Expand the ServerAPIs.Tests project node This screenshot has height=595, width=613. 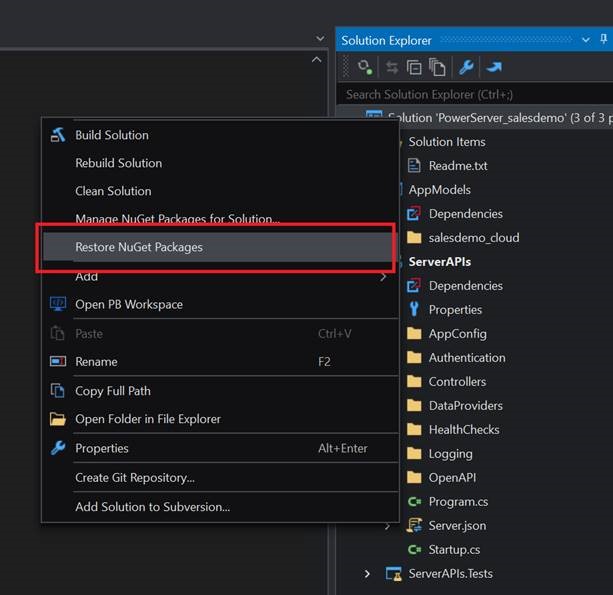[367, 573]
